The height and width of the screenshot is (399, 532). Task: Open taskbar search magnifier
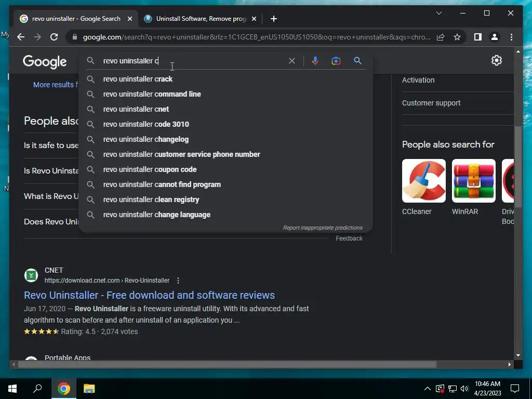(37, 389)
